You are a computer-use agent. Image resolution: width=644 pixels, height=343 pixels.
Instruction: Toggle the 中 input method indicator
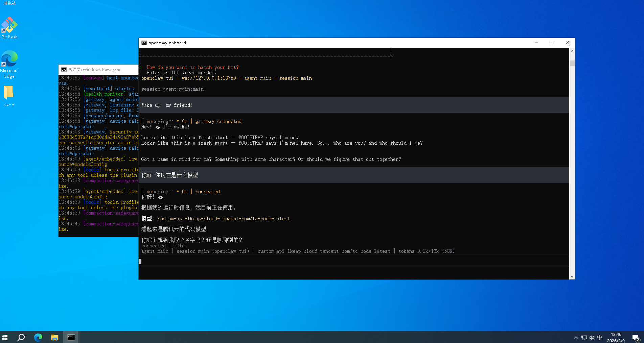coord(600,338)
